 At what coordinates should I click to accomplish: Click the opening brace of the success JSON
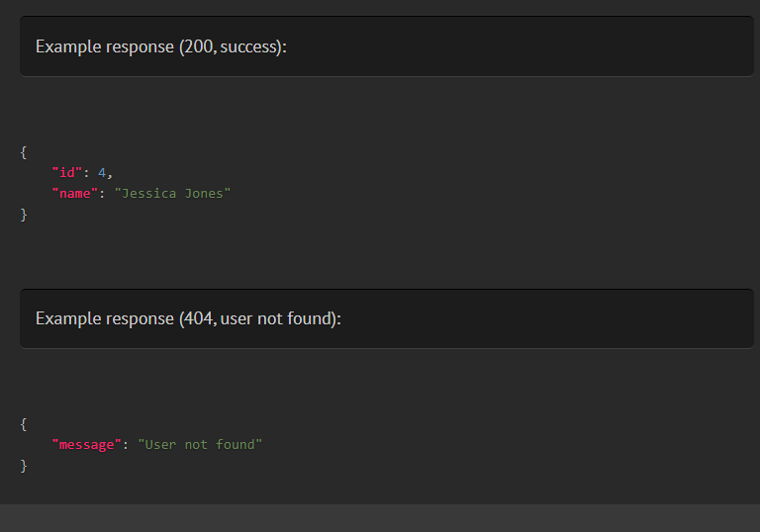click(x=24, y=152)
